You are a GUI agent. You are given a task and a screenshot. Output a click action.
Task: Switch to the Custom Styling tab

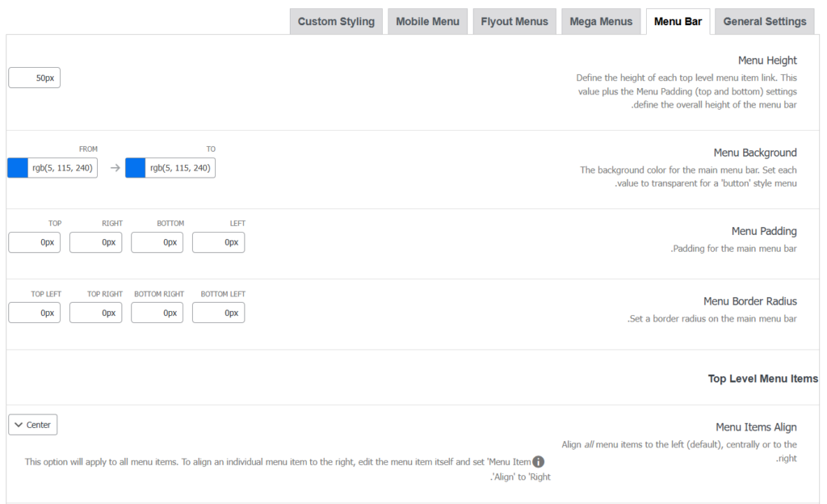click(336, 22)
